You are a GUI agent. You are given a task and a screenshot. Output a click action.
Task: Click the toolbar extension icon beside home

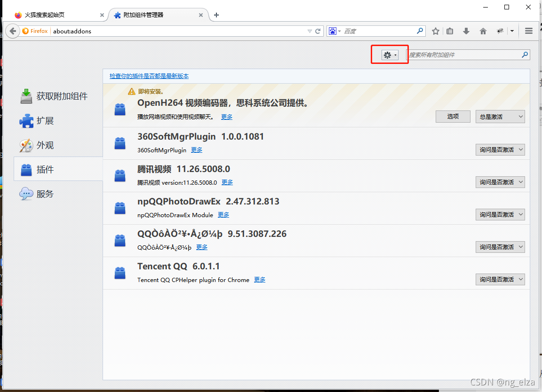pos(500,31)
